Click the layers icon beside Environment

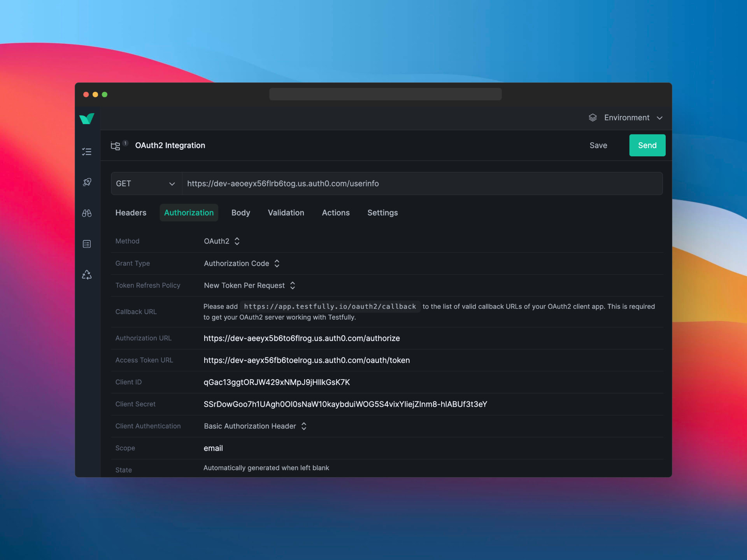tap(593, 118)
